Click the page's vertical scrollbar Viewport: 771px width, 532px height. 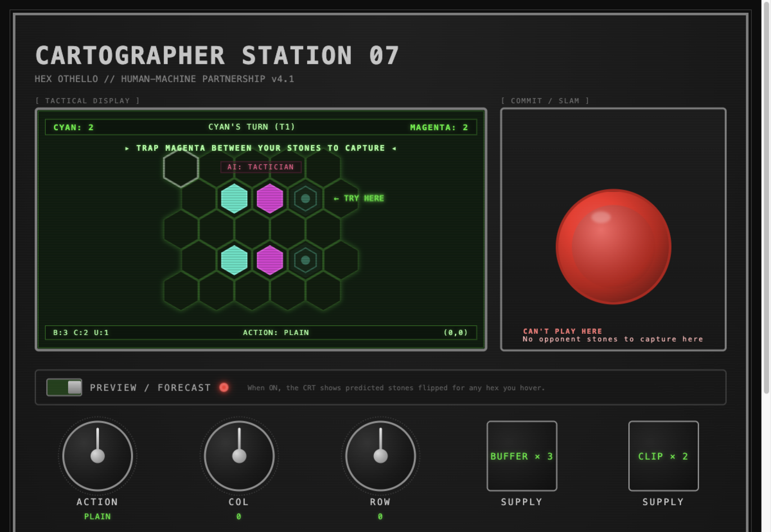(766, 197)
